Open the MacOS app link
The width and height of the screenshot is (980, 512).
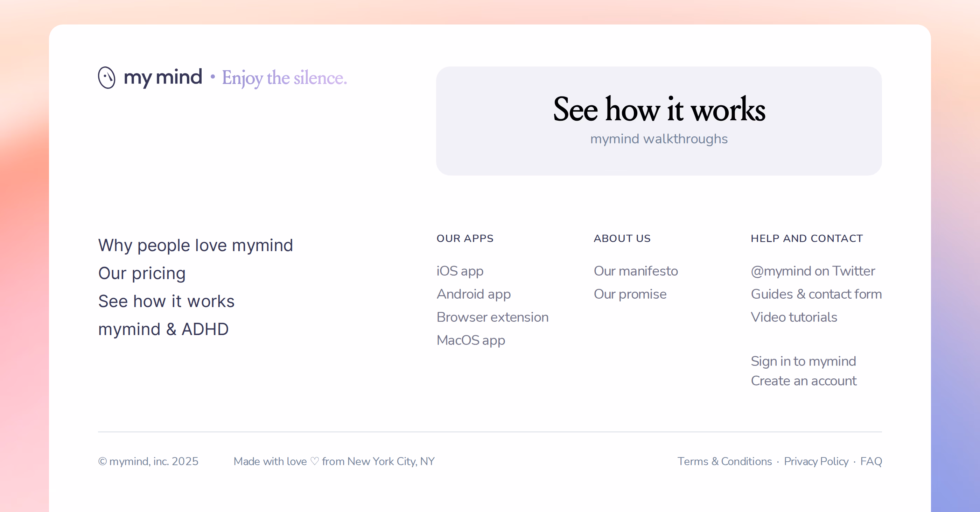pos(471,340)
